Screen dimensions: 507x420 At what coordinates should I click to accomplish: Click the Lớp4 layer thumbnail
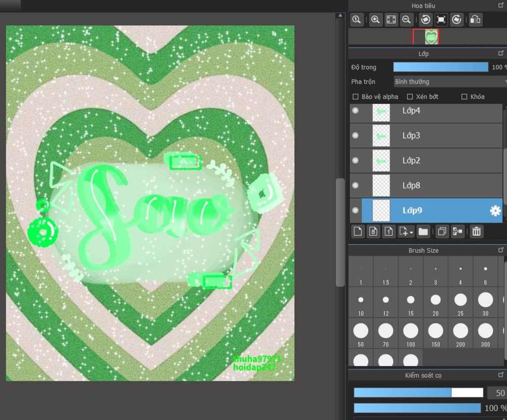[x=381, y=113]
